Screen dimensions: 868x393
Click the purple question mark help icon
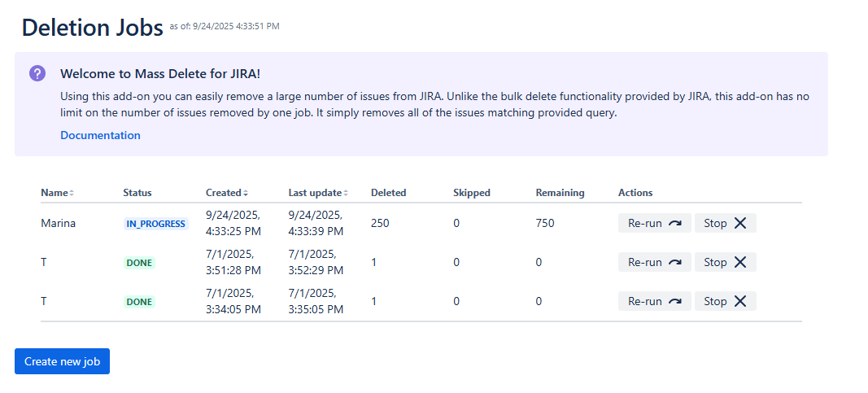point(37,73)
